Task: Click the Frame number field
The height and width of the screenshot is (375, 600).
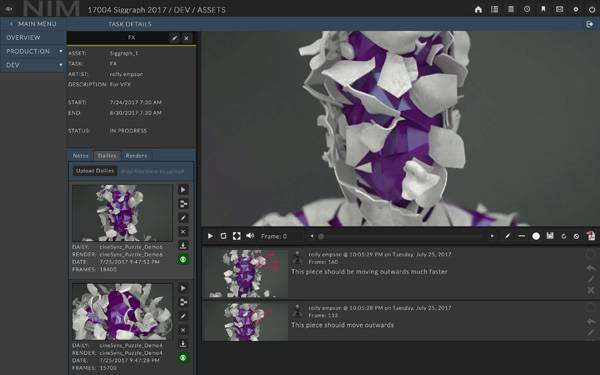Action: click(x=281, y=236)
